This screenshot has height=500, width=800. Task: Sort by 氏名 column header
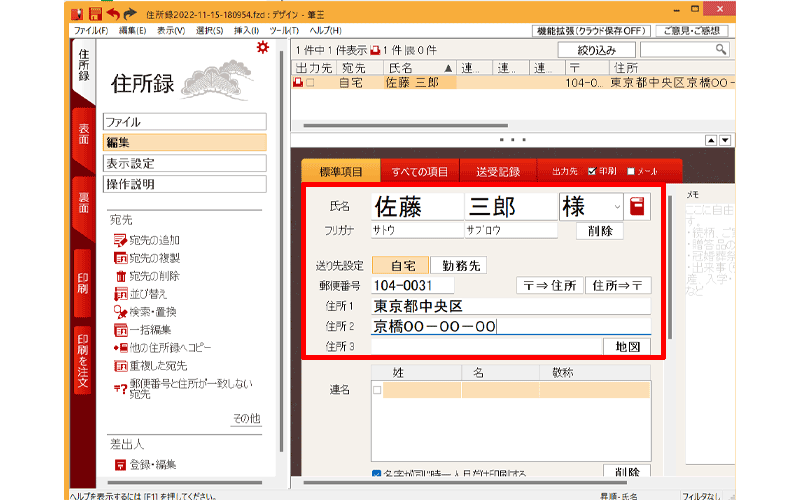[419, 68]
